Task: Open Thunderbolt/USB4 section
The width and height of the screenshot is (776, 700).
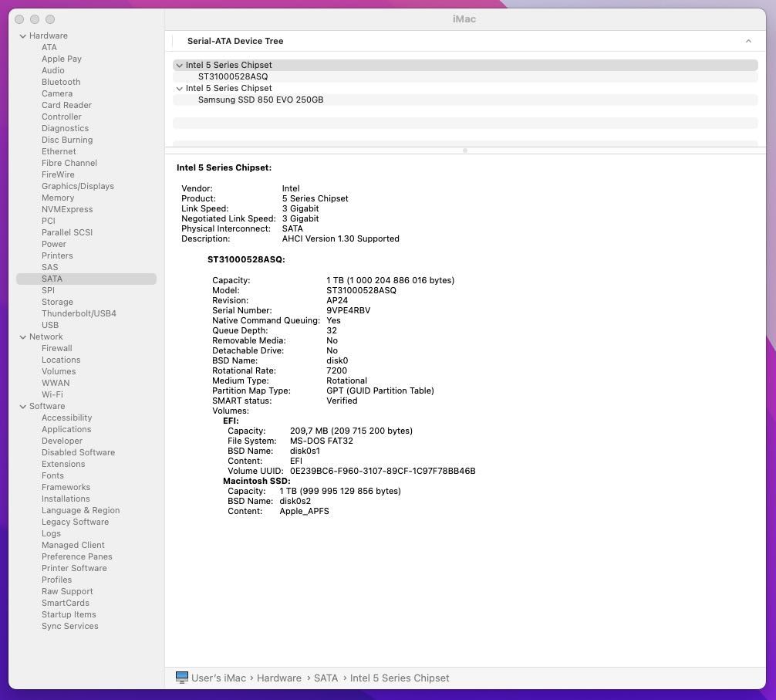Action: point(79,313)
